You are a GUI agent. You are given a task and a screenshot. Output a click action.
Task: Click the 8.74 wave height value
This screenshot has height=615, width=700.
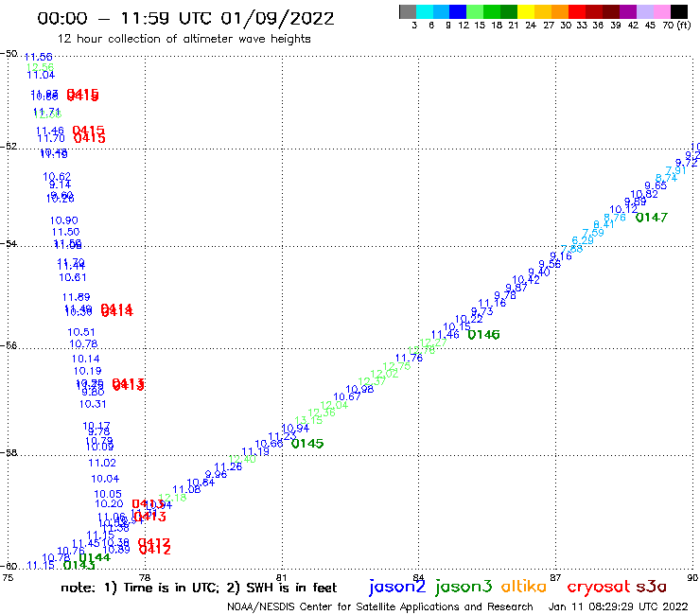[x=666, y=178]
